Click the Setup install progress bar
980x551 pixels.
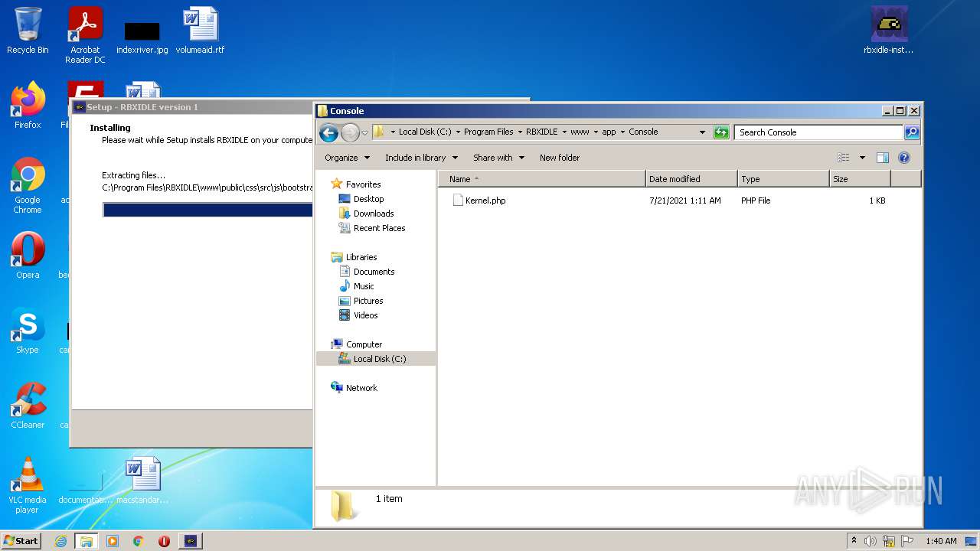pos(207,210)
